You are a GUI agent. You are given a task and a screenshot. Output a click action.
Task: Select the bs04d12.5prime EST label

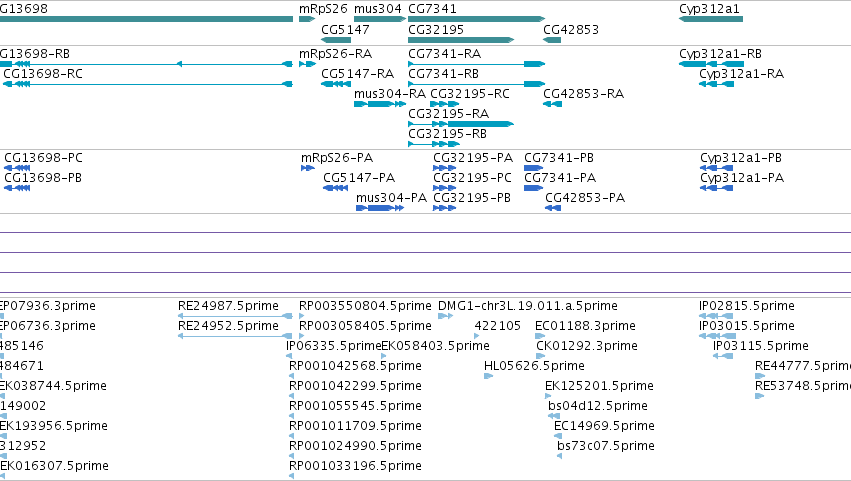pyautogui.click(x=598, y=407)
